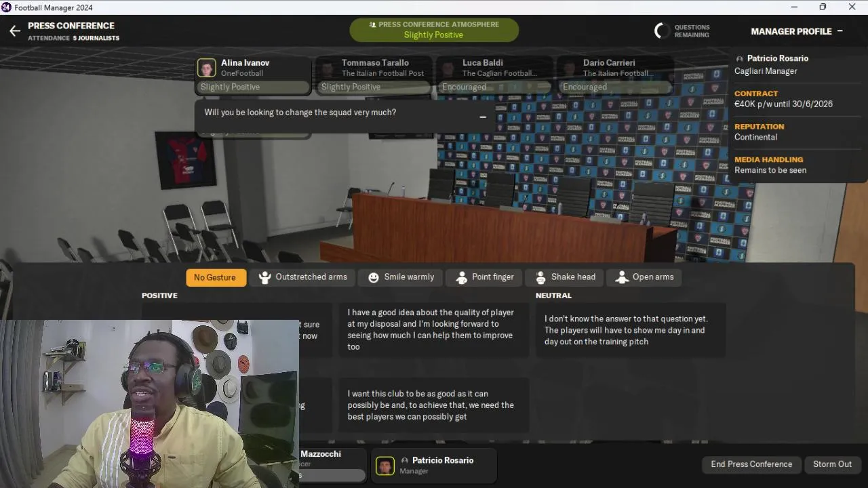The height and width of the screenshot is (488, 868).
Task: Click the Outstretched arms figure icon
Action: (x=265, y=277)
